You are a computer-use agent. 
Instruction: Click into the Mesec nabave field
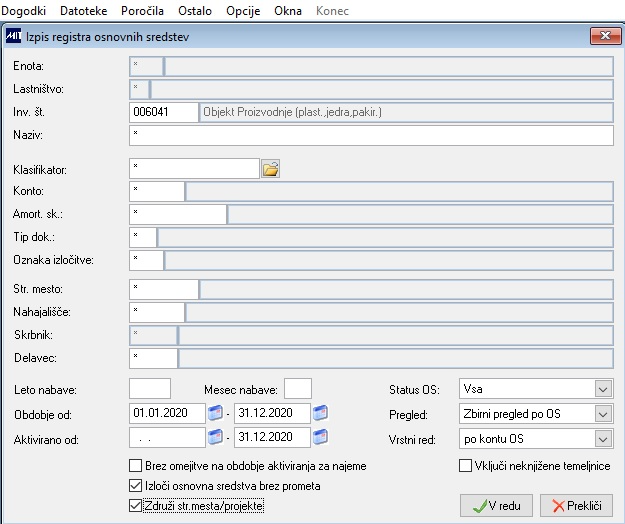298,389
